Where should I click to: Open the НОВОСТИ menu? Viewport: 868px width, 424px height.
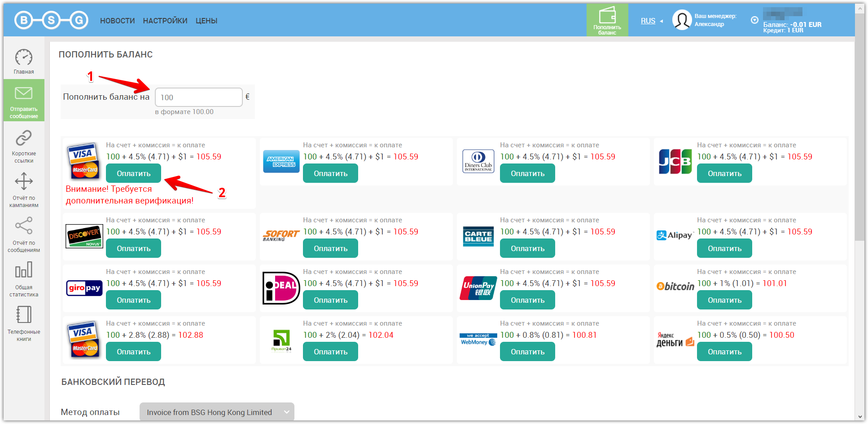point(117,21)
